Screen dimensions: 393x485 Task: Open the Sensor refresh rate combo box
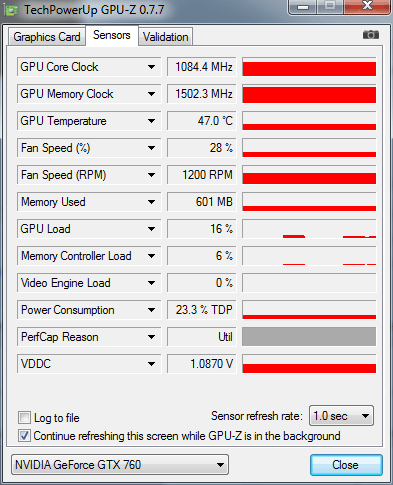[x=341, y=416]
